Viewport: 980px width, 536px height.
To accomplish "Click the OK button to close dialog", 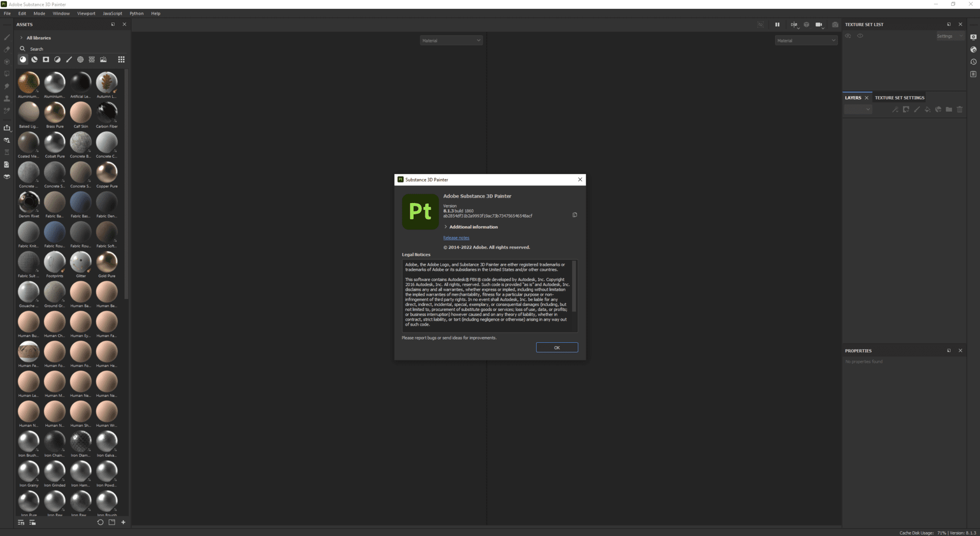I will [x=557, y=347].
